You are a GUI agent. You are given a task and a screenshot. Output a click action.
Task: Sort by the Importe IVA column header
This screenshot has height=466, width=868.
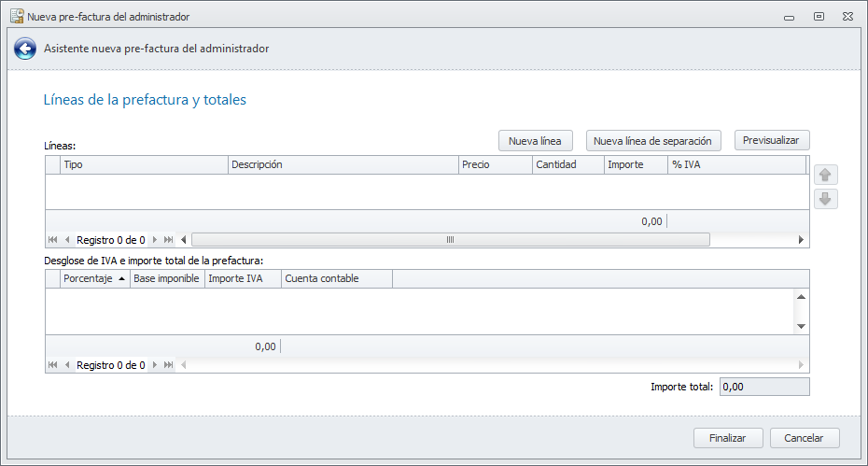click(243, 278)
